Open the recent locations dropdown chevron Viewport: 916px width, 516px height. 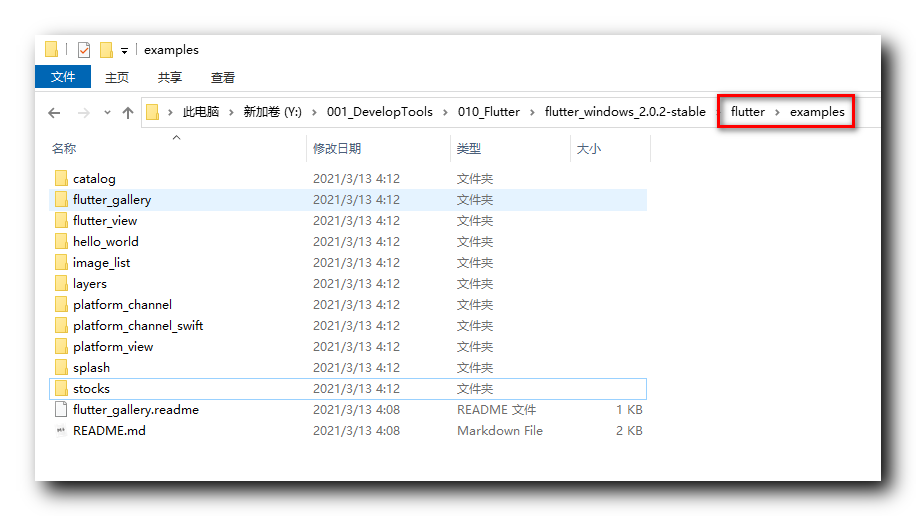pyautogui.click(x=107, y=113)
